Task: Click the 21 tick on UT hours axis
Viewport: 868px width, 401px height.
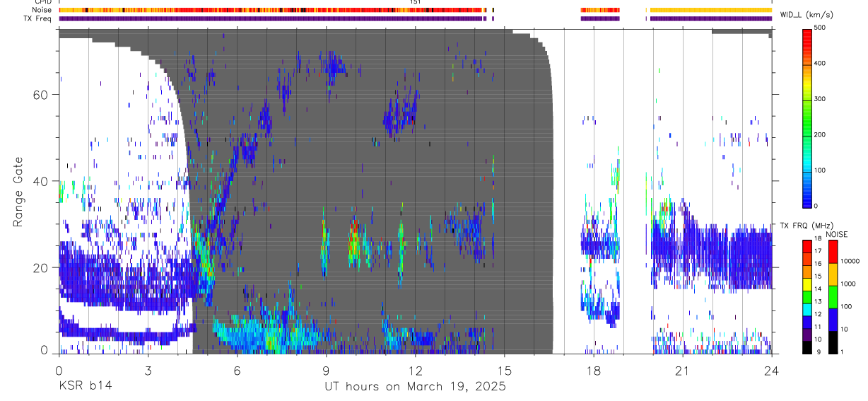Action: coord(683,370)
